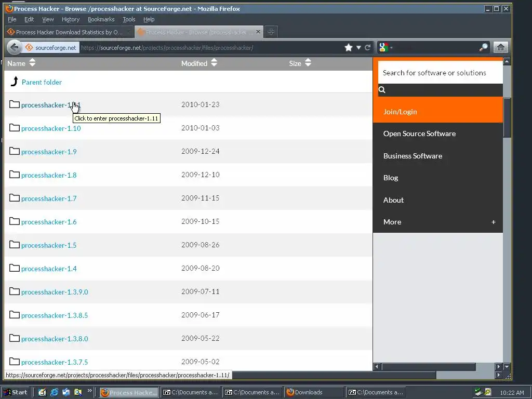Click the folder icon beside processhacker-1.3.9.0

(x=14, y=291)
